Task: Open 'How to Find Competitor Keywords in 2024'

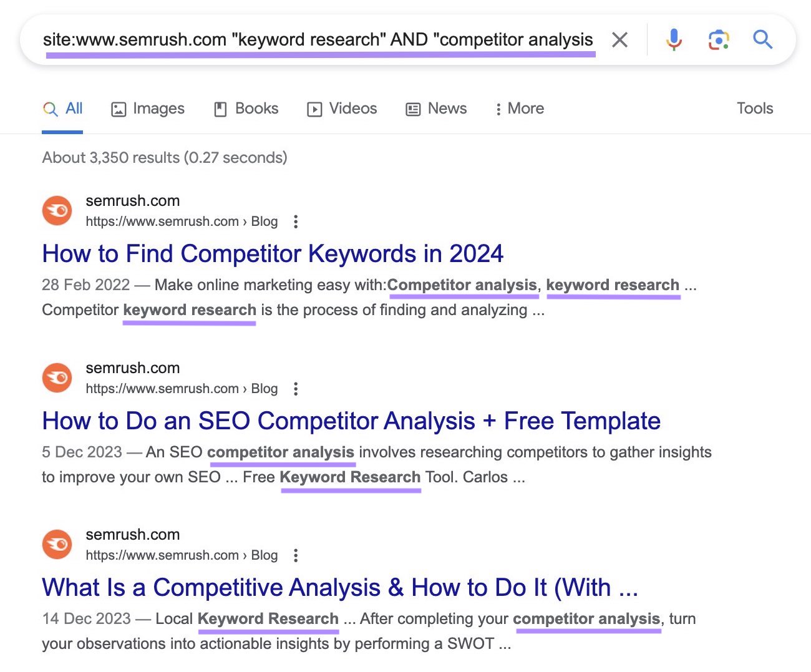Action: click(x=273, y=254)
